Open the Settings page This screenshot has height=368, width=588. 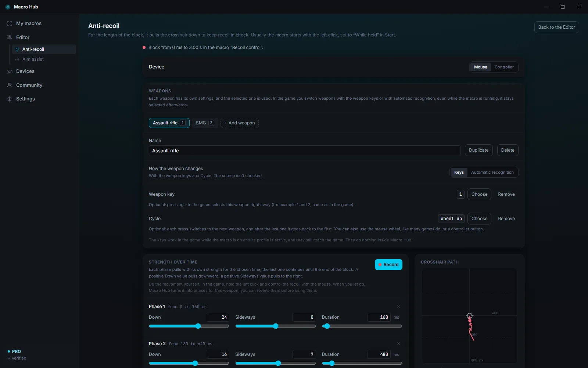click(x=25, y=99)
